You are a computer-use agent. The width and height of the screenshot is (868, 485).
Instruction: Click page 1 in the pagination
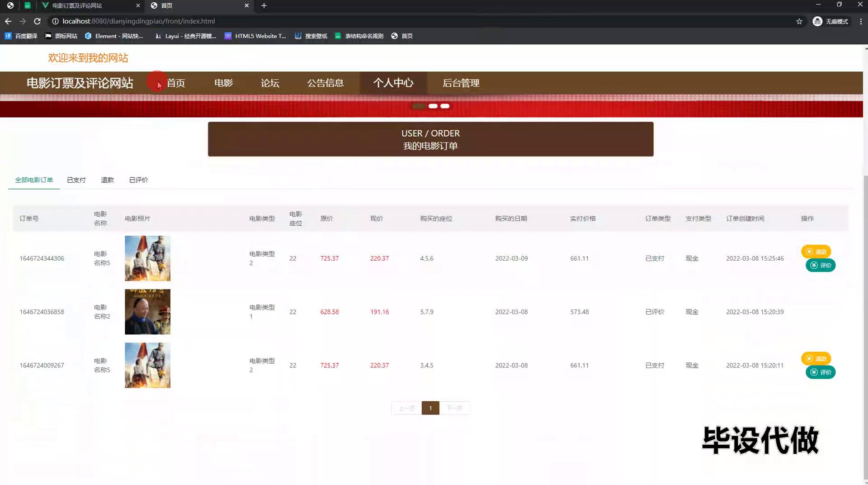pyautogui.click(x=430, y=408)
